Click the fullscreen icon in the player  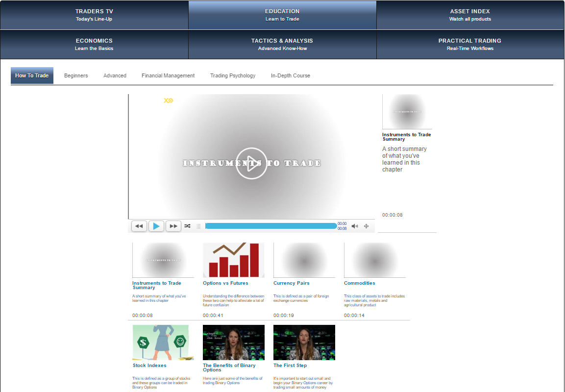(x=367, y=226)
